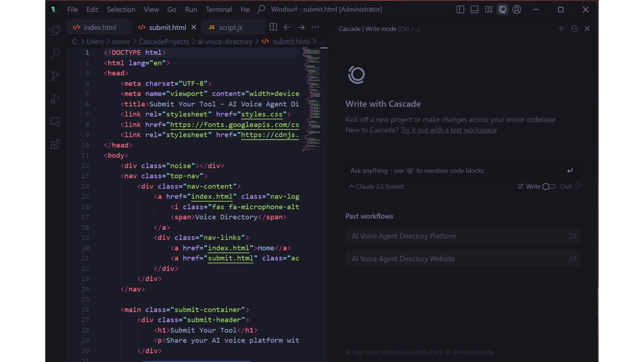Open AI Voice Agent Directory Website workflow
This screenshot has width=644, height=362.
point(463,259)
